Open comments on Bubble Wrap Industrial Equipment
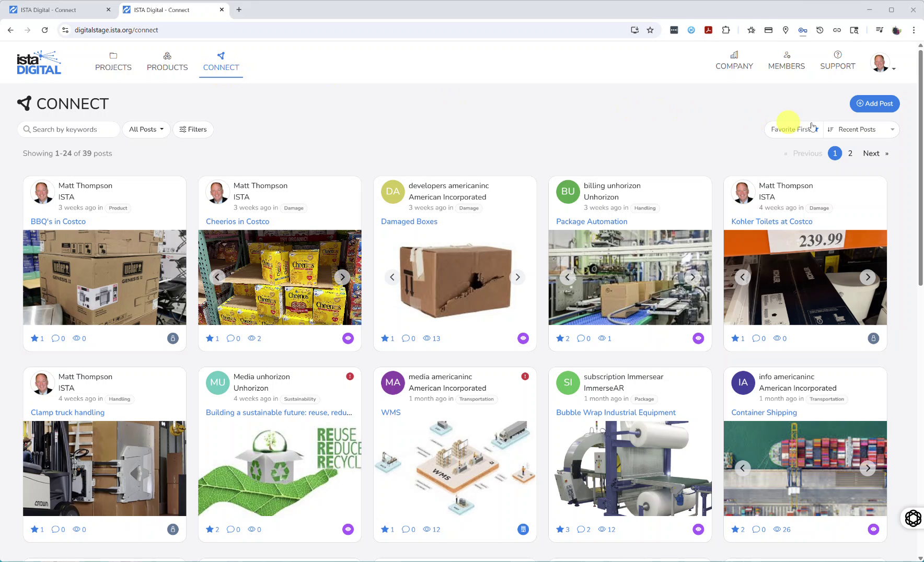924x562 pixels. click(581, 530)
